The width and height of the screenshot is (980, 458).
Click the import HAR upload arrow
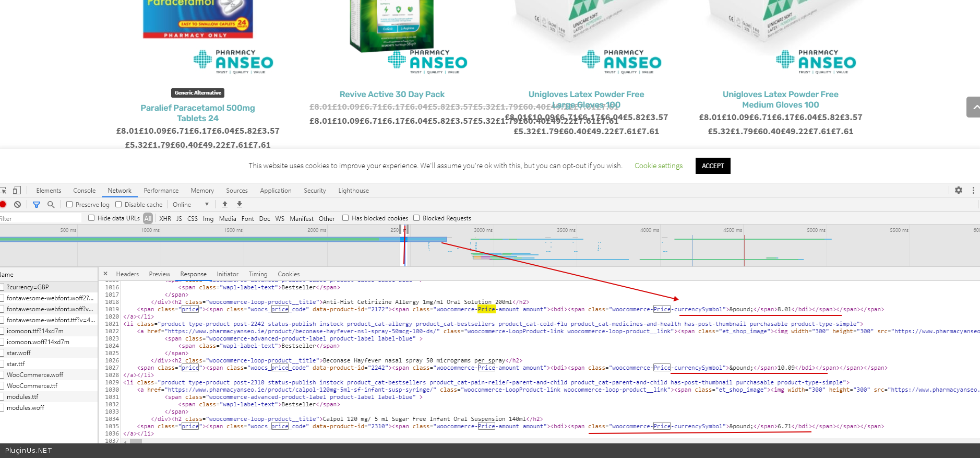click(x=225, y=205)
